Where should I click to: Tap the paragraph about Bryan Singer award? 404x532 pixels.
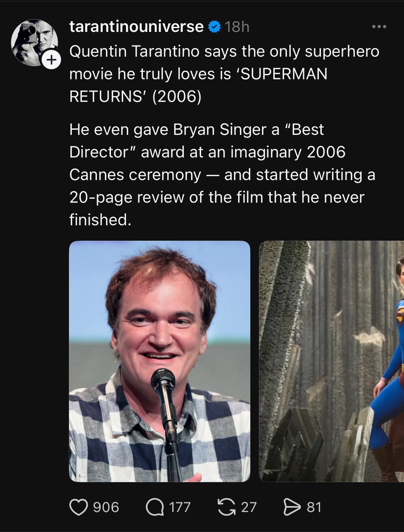click(222, 175)
